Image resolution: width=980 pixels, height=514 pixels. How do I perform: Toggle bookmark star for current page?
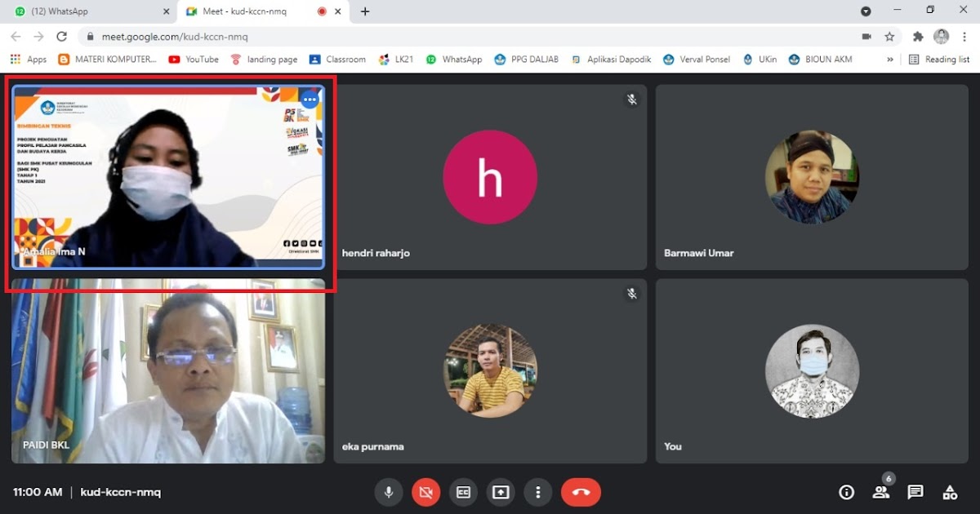[x=890, y=36]
